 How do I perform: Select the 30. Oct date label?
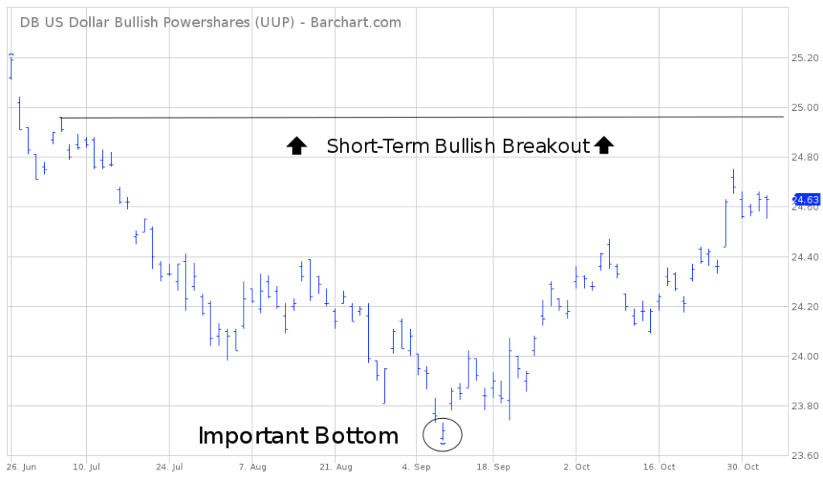pyautogui.click(x=743, y=467)
